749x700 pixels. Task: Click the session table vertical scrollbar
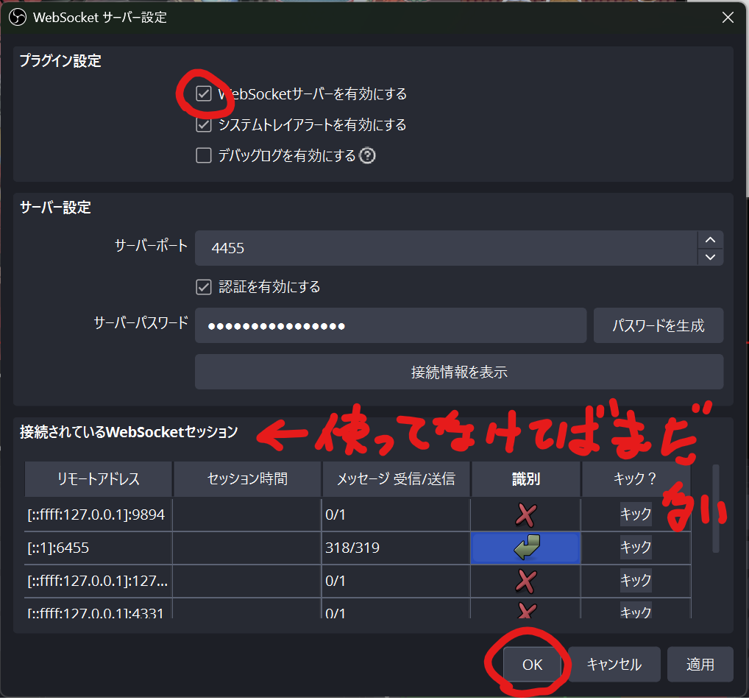[716, 509]
